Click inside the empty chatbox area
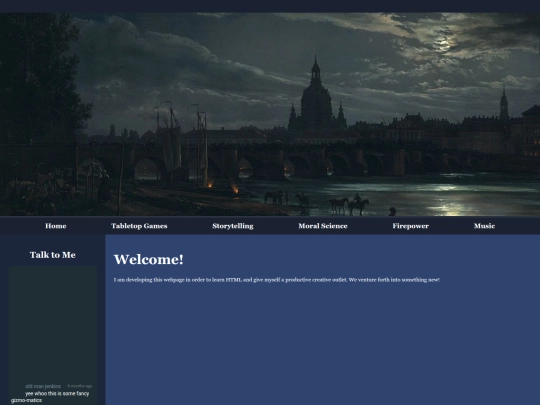The image size is (540, 405). coord(53,324)
